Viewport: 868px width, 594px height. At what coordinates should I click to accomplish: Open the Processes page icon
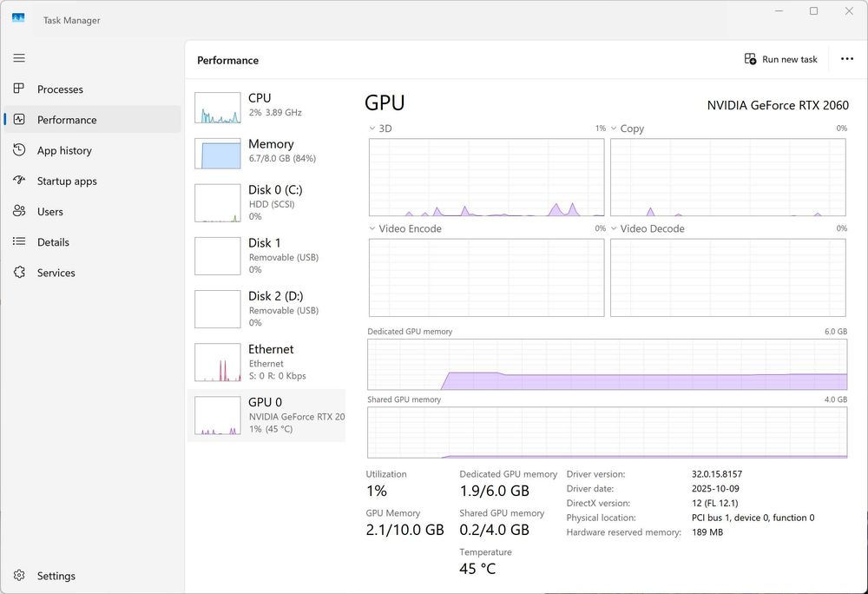pyautogui.click(x=19, y=89)
